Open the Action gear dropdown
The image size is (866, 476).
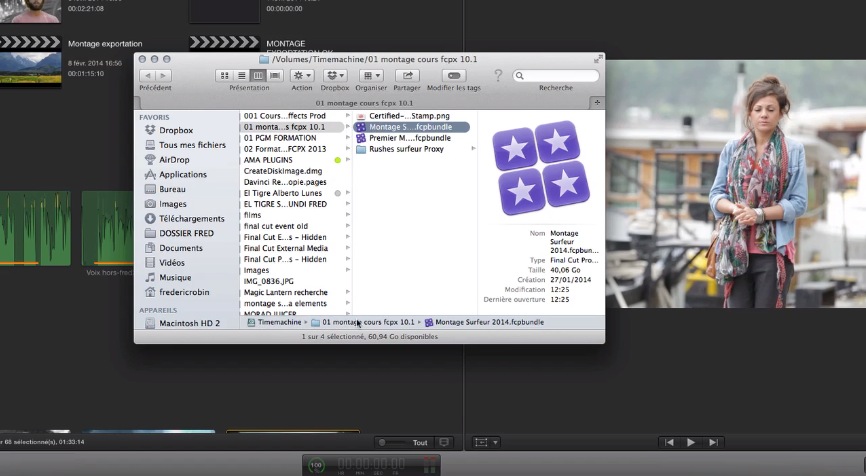point(301,76)
